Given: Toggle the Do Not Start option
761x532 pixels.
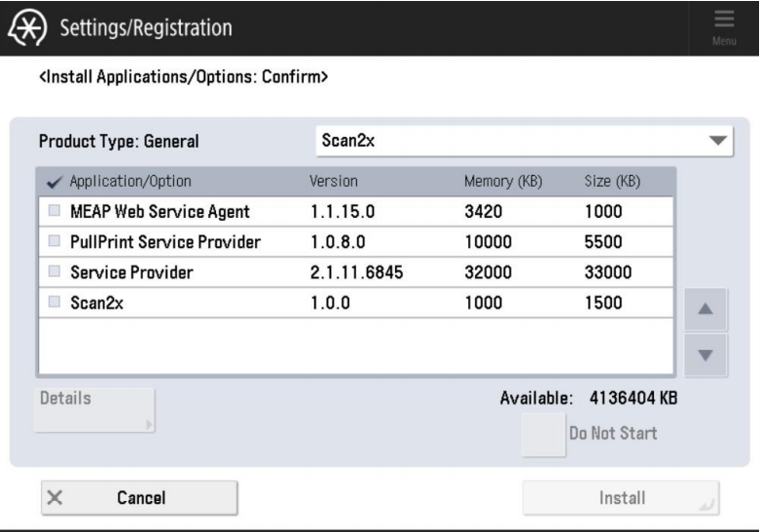Looking at the screenshot, I should 543,434.
